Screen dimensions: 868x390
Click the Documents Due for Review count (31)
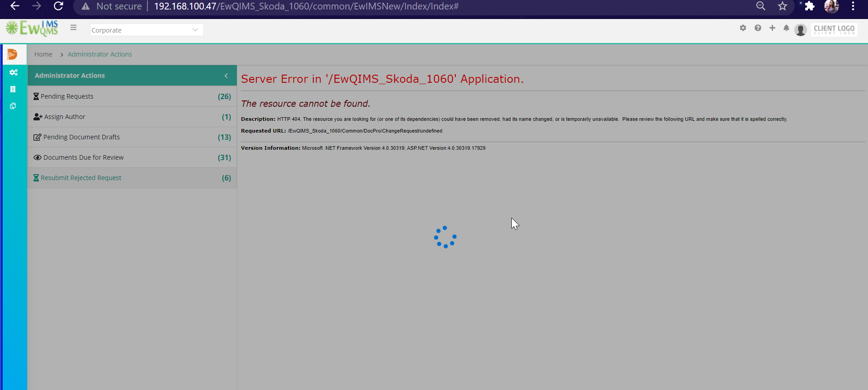click(224, 157)
